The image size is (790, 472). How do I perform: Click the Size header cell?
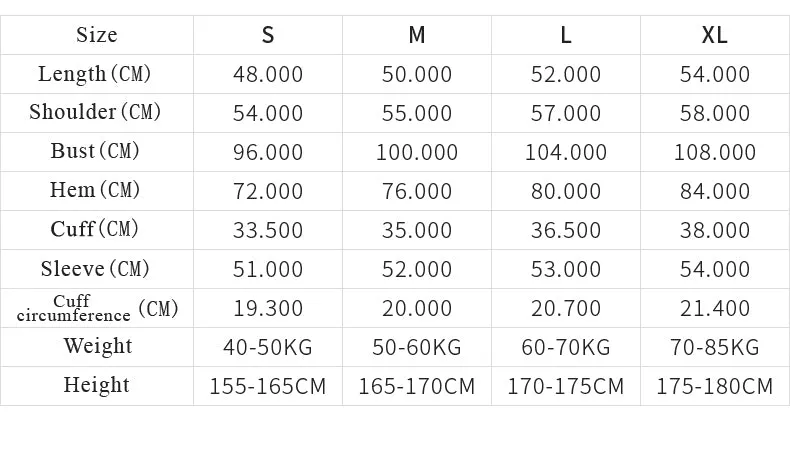pos(97,35)
